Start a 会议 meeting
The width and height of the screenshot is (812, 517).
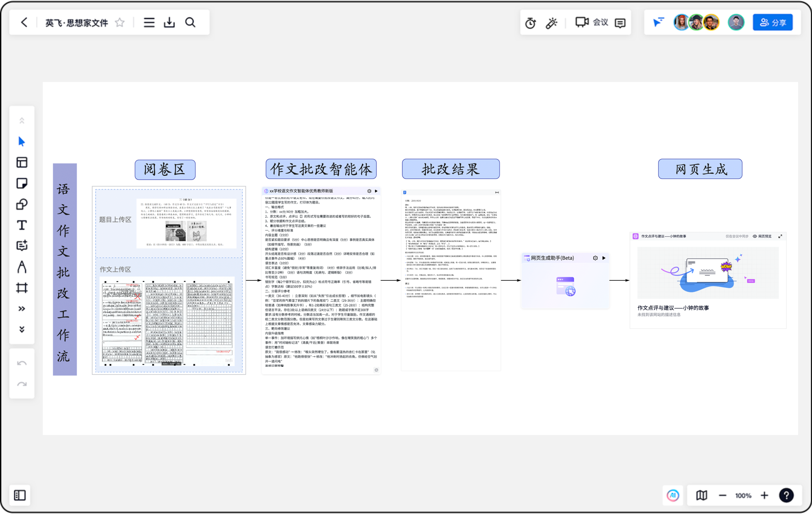pyautogui.click(x=592, y=23)
